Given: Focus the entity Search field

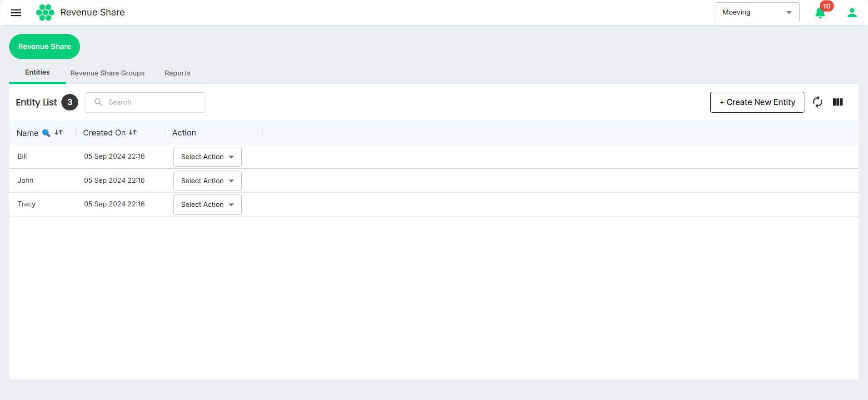Looking at the screenshot, I should click(145, 102).
